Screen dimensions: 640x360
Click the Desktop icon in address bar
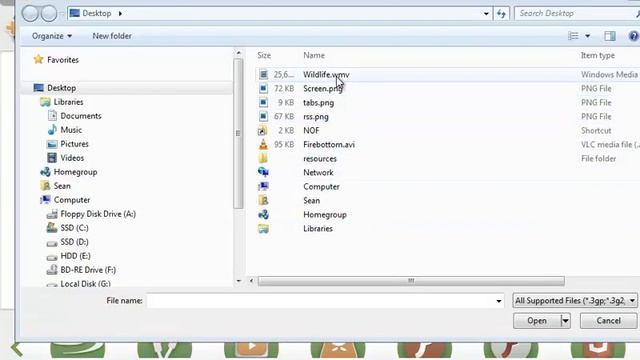[74, 13]
